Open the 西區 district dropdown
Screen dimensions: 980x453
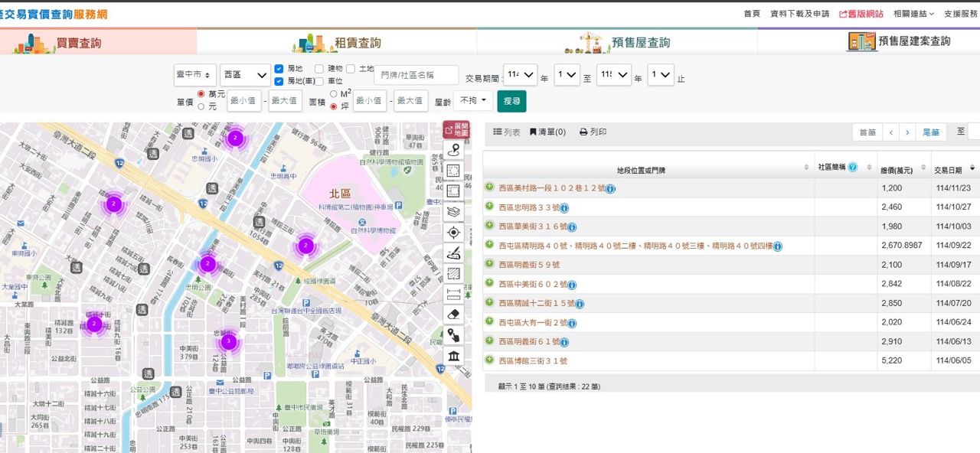point(245,75)
